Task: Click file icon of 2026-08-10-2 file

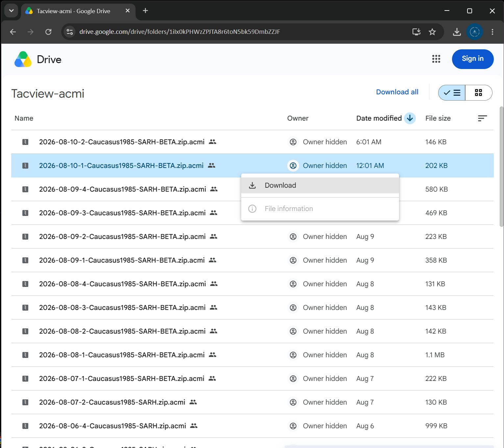Action: click(x=25, y=142)
